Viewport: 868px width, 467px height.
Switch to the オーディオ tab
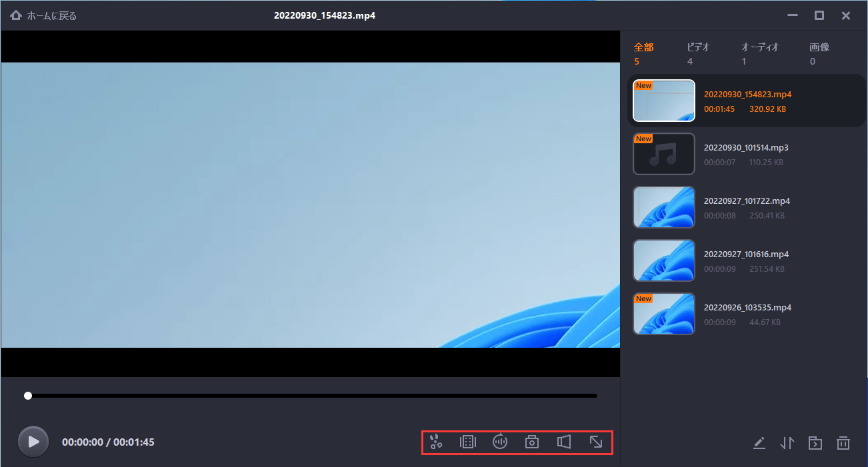tap(760, 47)
